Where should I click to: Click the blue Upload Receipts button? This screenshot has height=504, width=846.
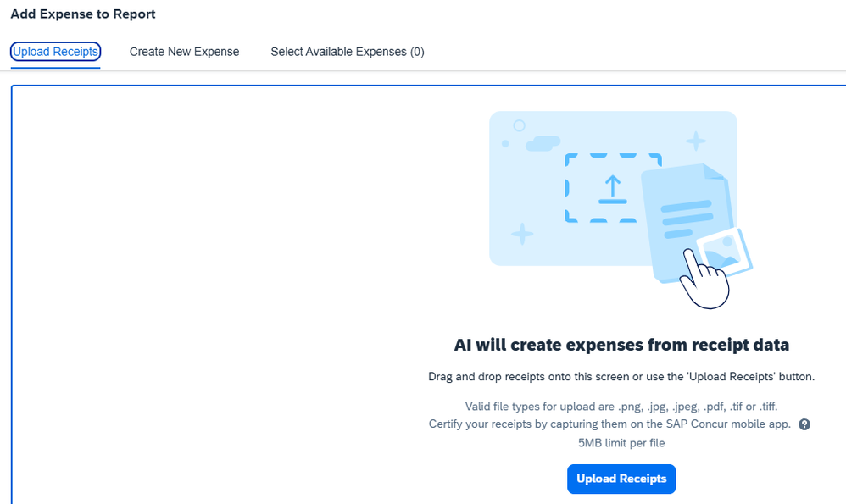621,479
